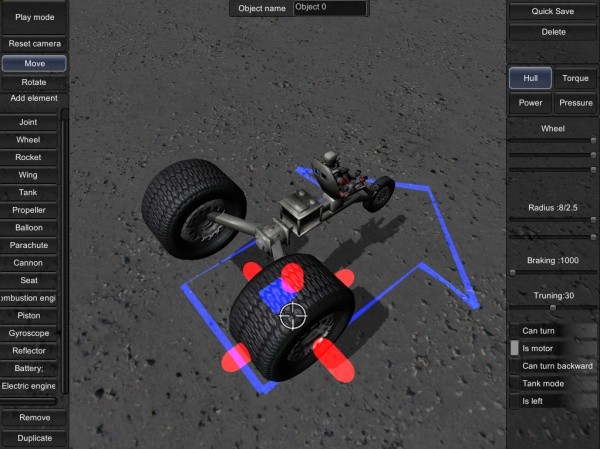600x449 pixels.
Task: Click the Remove button
Action: (34, 418)
